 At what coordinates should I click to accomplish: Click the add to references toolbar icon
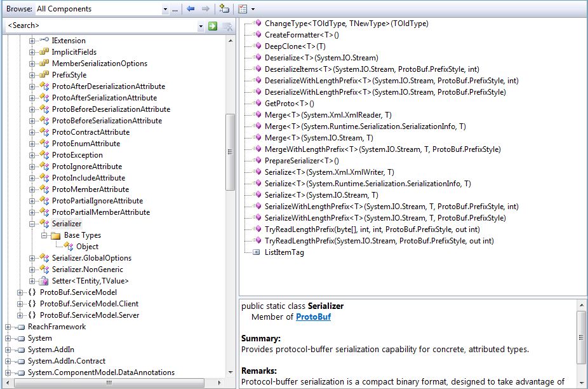[x=224, y=9]
